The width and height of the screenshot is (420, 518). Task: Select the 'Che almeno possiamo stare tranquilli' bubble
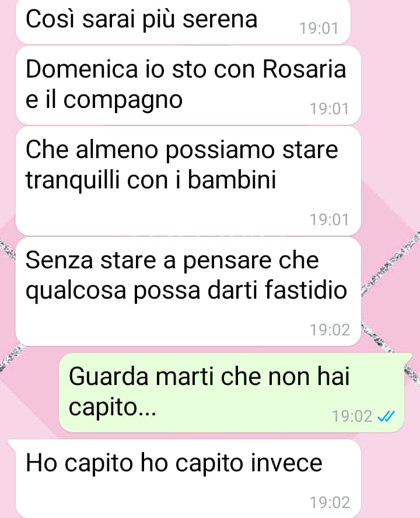(x=188, y=181)
